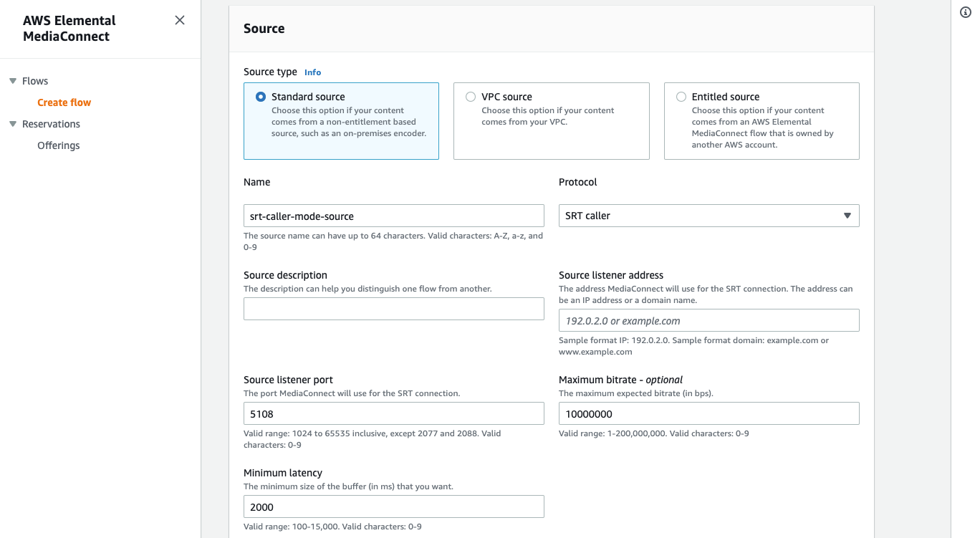
Task: Click the Source listener port field
Action: coord(394,413)
